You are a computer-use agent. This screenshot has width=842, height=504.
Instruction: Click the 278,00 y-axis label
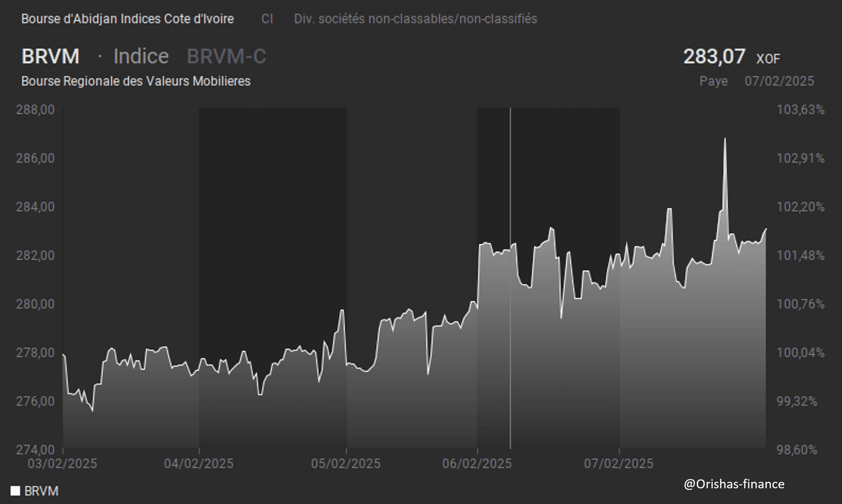tap(35, 352)
